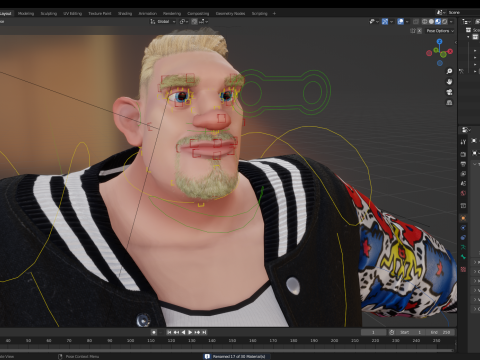Switch to solid viewport shading
The width and height of the screenshot is (480, 360).
(431, 21)
